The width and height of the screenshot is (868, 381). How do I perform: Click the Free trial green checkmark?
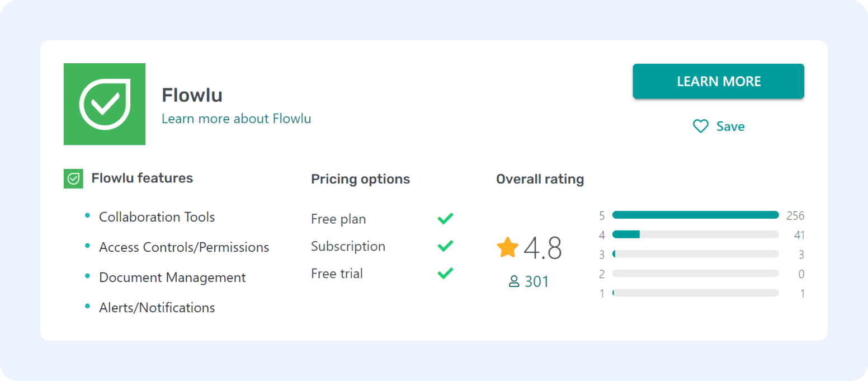[x=445, y=273]
